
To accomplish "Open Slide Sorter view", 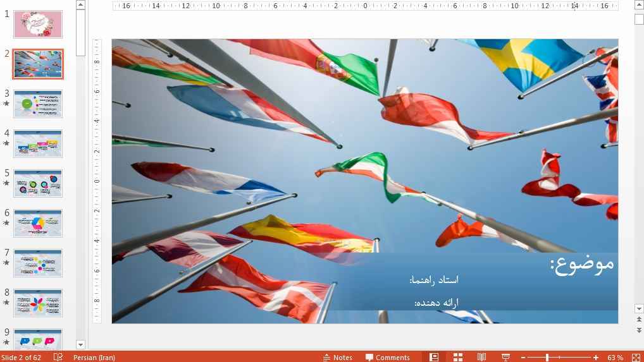I will [x=458, y=357].
